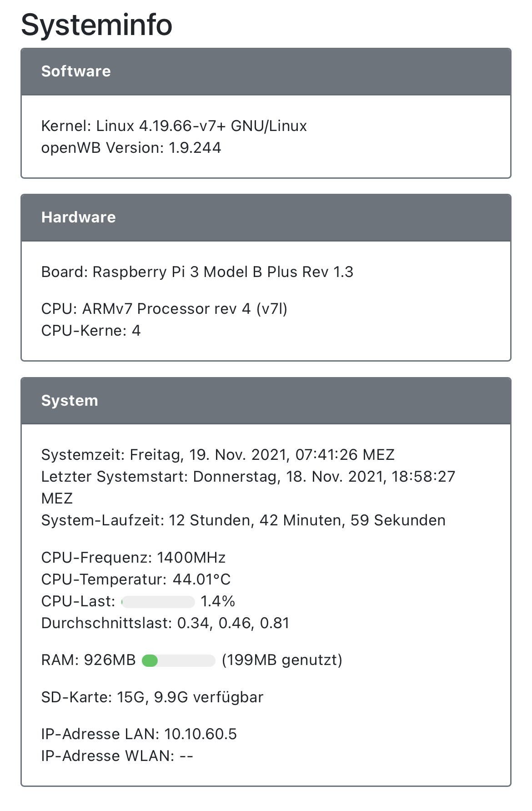Click the ARMv7 Processor CPU line

click(164, 309)
